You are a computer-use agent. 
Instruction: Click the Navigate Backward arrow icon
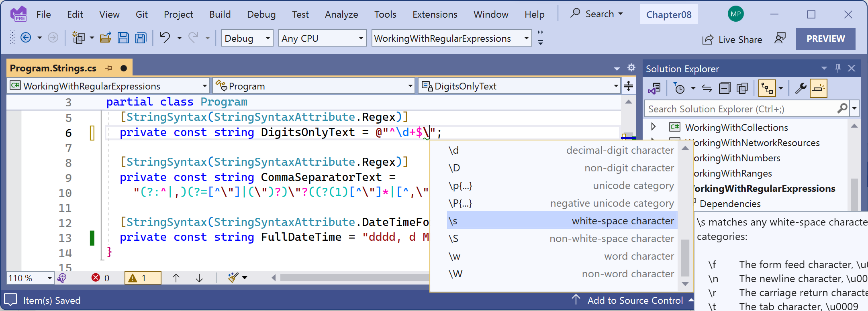[x=26, y=38]
